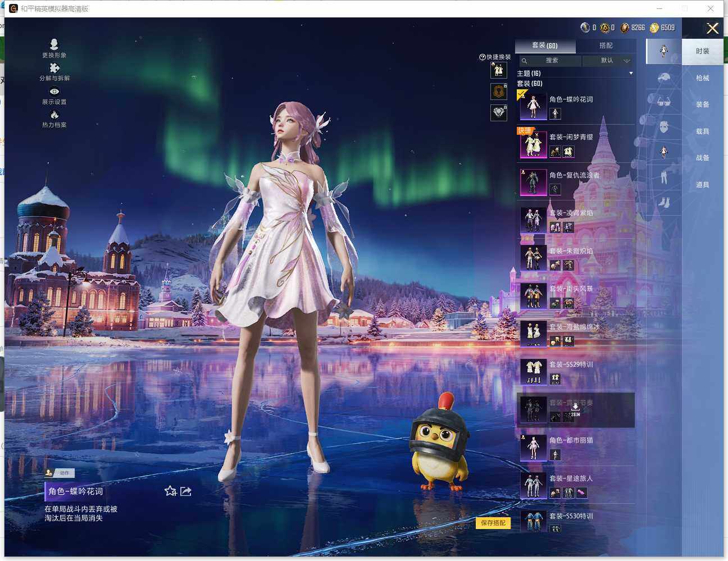Select the glasses category icon in sidebar
This screenshot has height=561, width=728.
(x=664, y=102)
